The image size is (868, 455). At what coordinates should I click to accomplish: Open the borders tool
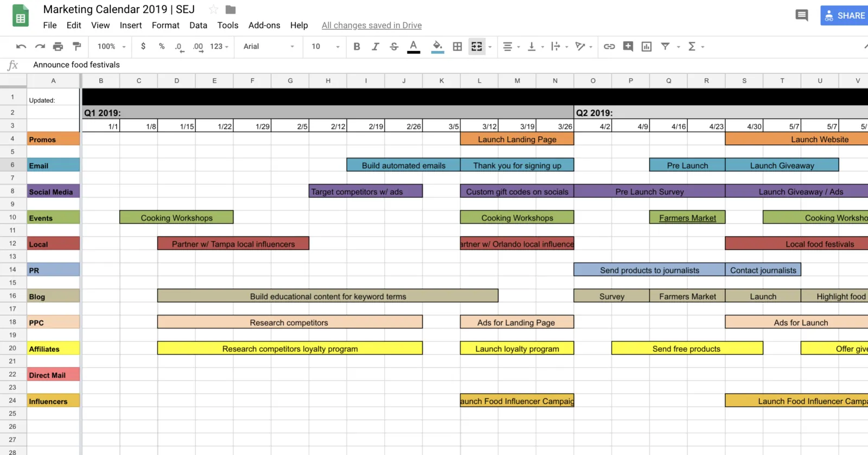coord(457,47)
